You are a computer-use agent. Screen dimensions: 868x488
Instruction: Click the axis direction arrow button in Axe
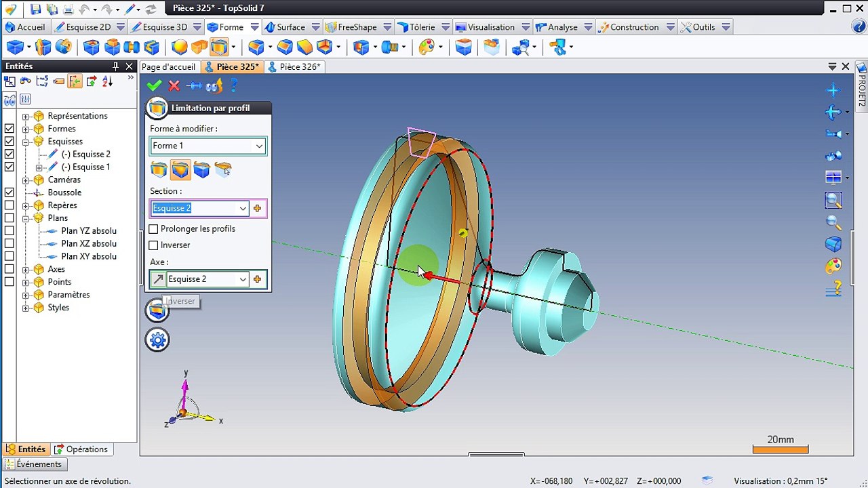pyautogui.click(x=158, y=279)
